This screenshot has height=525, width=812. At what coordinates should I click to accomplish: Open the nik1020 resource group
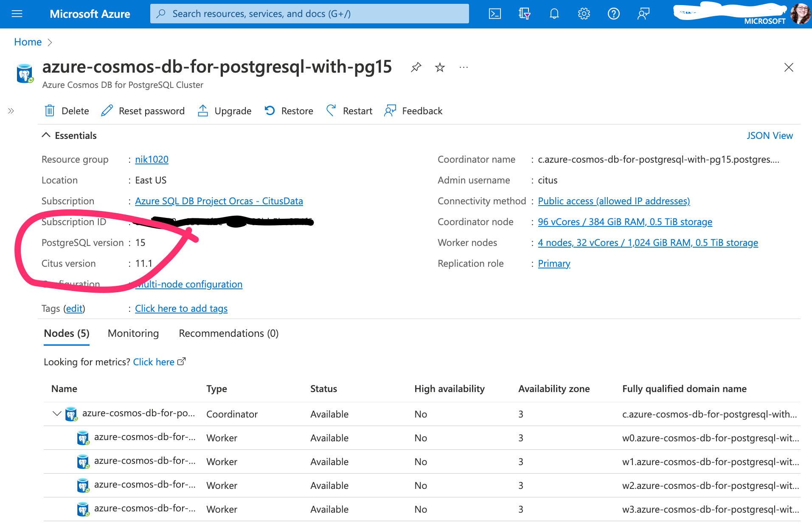point(152,159)
